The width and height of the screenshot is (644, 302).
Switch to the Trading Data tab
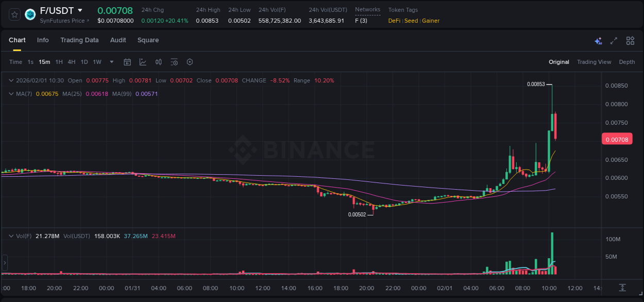tap(79, 40)
